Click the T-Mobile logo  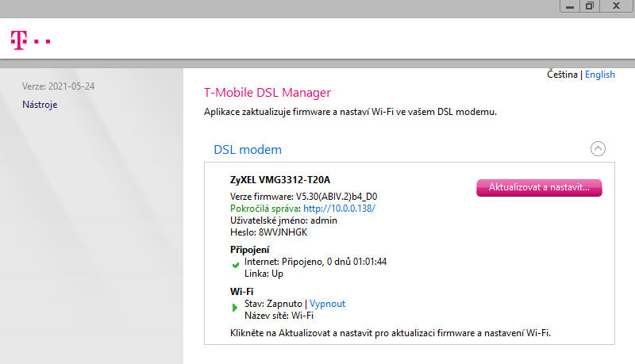point(30,40)
